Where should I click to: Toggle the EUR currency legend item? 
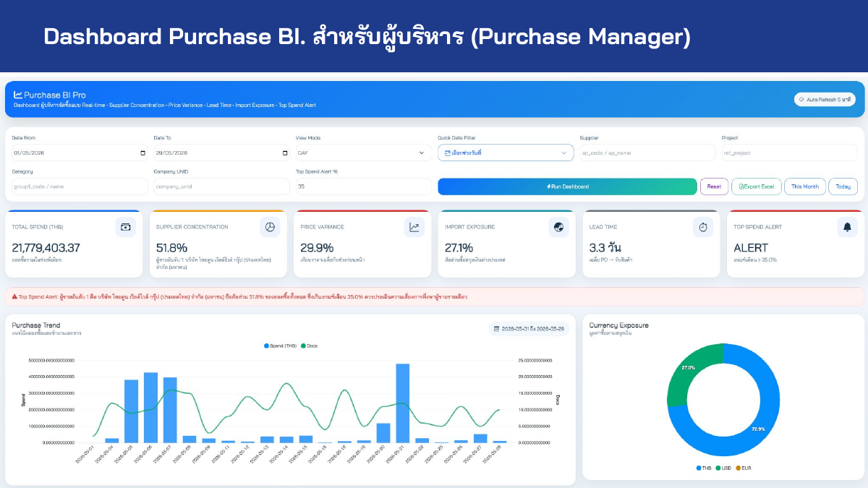pos(744,468)
